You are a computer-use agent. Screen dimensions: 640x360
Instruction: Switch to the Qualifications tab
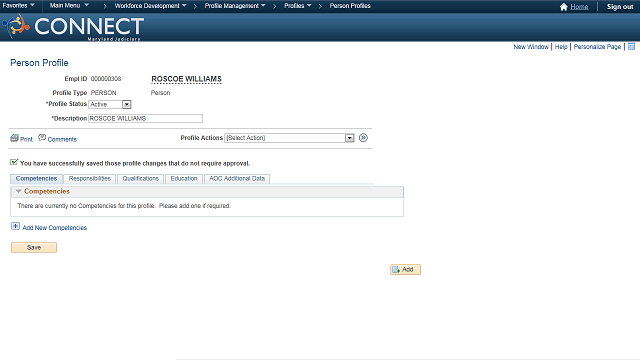(140, 179)
